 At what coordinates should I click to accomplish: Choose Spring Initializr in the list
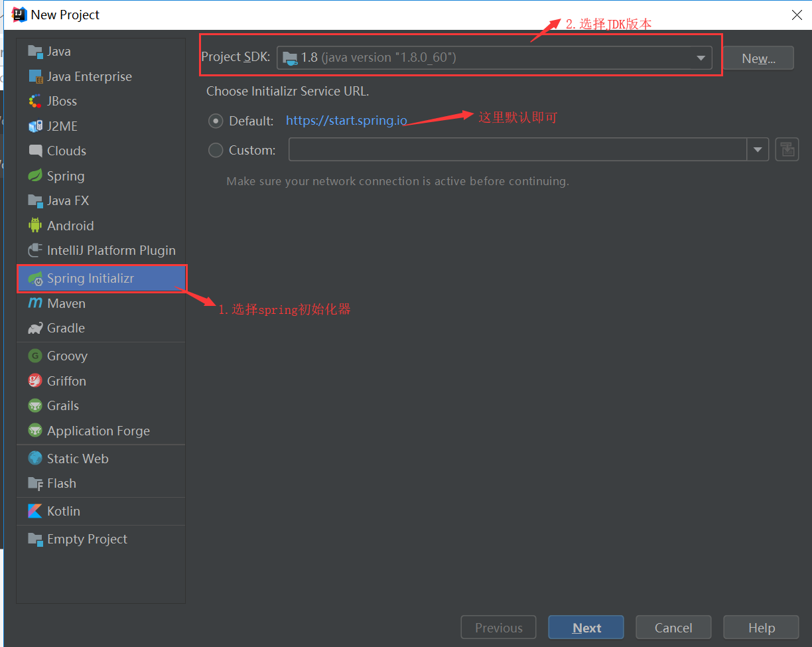[101, 279]
